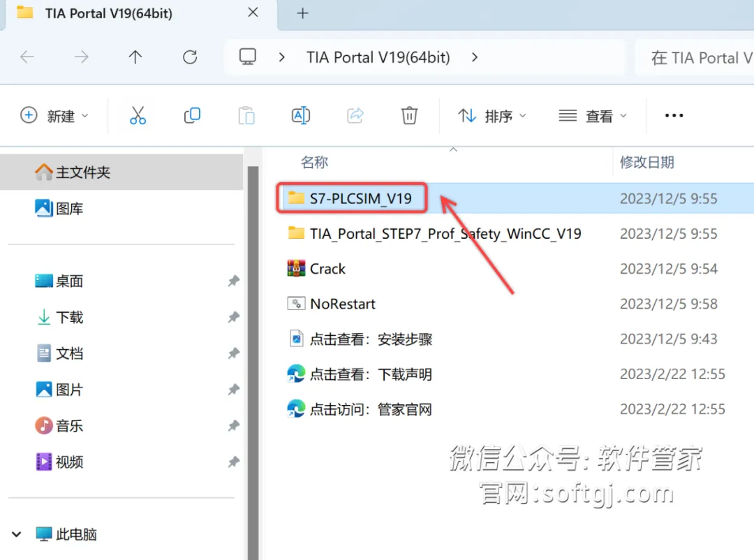Click the Share icon
This screenshot has width=754, height=560.
pos(355,115)
